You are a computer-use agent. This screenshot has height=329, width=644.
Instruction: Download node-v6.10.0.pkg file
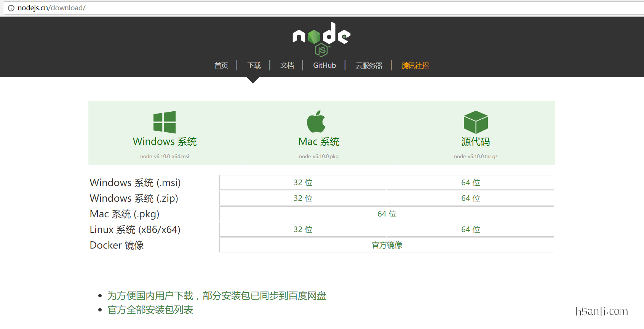[x=319, y=156]
